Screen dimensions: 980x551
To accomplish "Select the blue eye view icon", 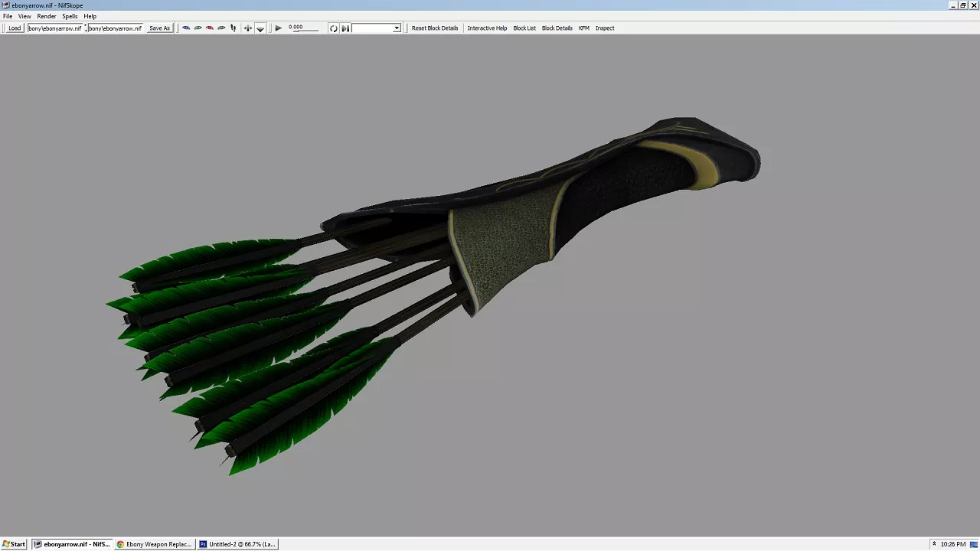I will [186, 28].
